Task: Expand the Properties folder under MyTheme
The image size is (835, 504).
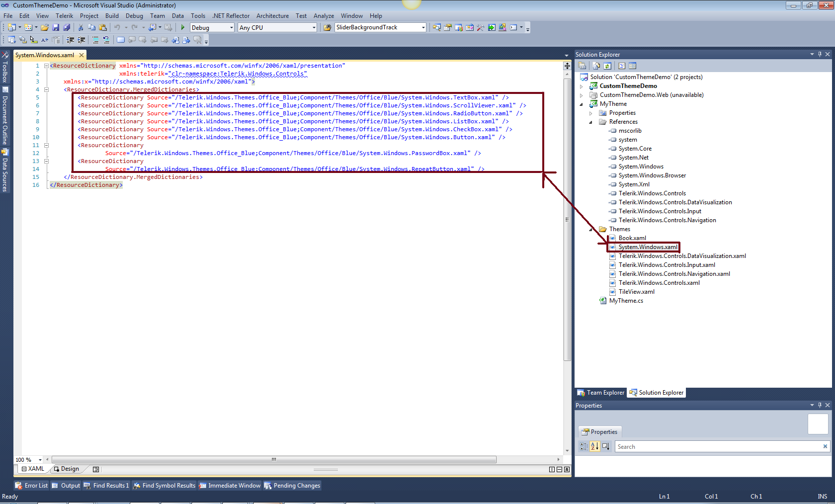Action: click(x=591, y=113)
